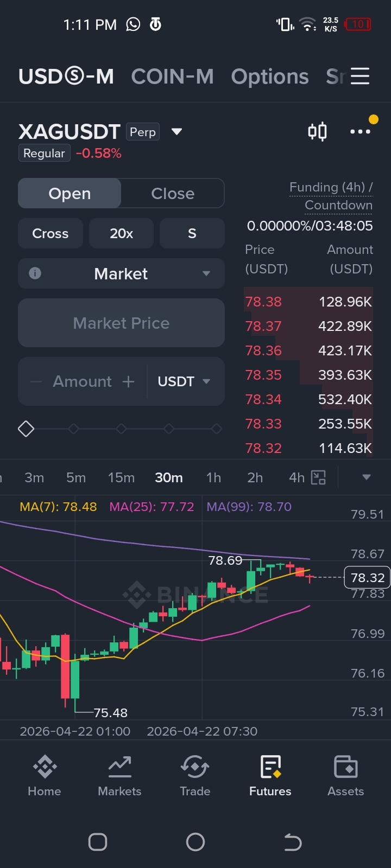Select ask price 78.36 in order book
Image resolution: width=391 pixels, height=868 pixels.
coord(263,350)
